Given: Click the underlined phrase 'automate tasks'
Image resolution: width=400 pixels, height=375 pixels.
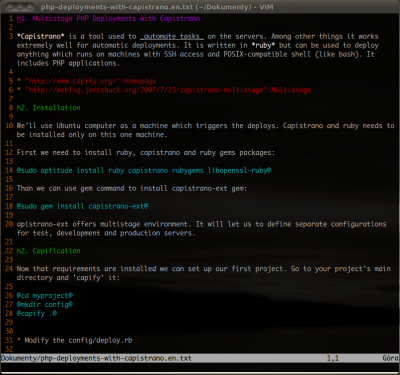Looking at the screenshot, I should 172,36.
